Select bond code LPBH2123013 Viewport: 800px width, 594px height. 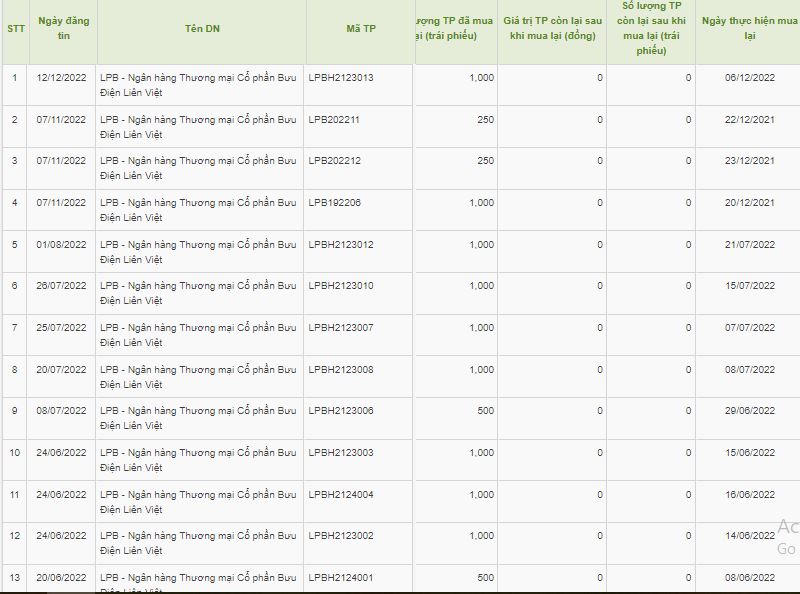coord(341,78)
